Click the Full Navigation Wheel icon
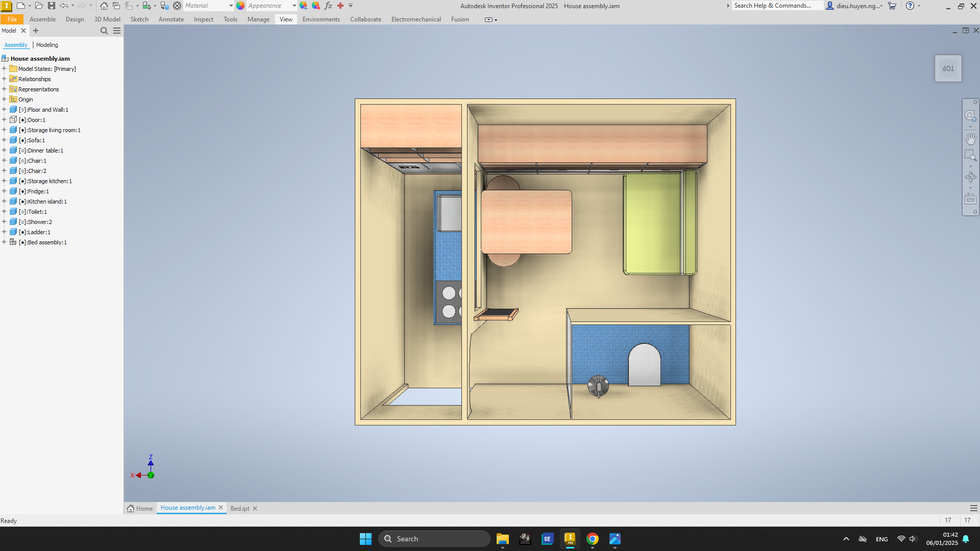Viewport: 980px width, 551px height. 970,116
